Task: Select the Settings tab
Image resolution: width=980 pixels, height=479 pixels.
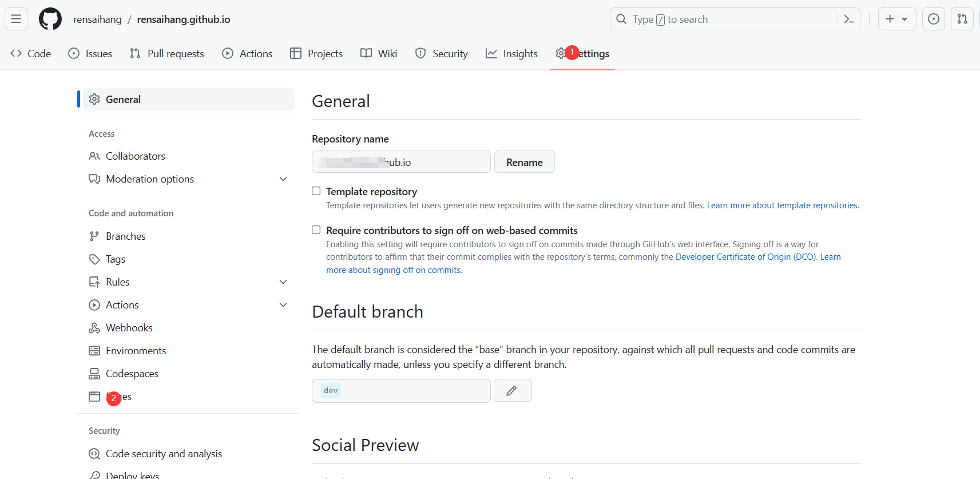Action: [x=582, y=53]
